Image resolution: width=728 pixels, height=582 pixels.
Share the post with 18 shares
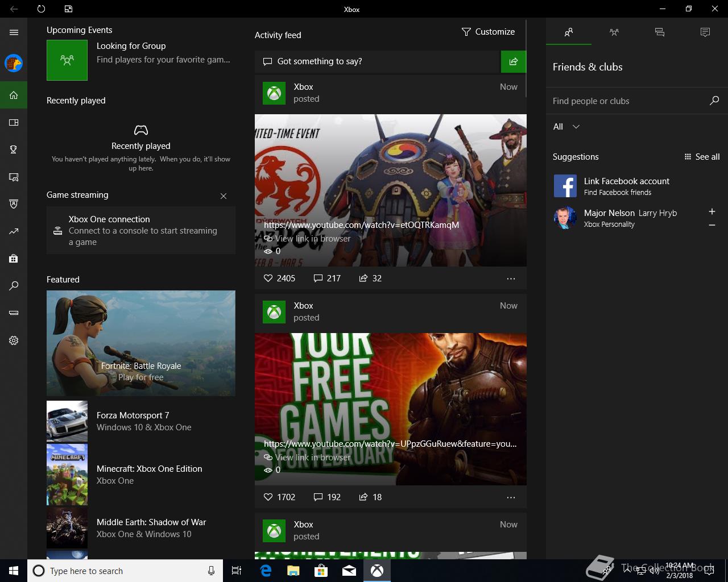(x=370, y=497)
